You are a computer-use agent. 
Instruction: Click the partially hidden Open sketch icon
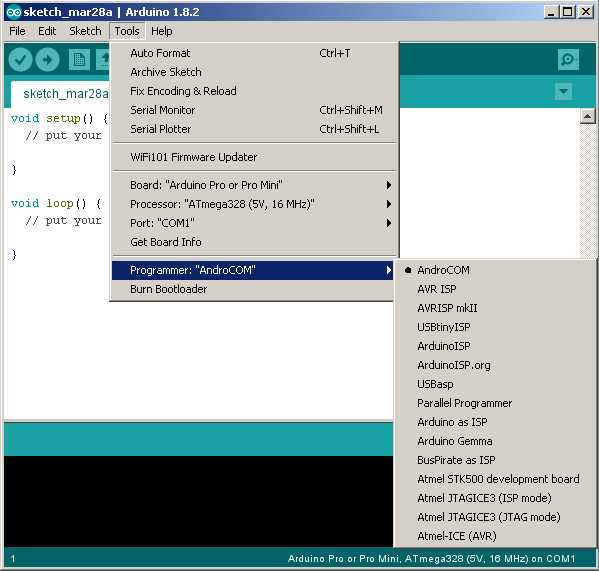(x=102, y=60)
